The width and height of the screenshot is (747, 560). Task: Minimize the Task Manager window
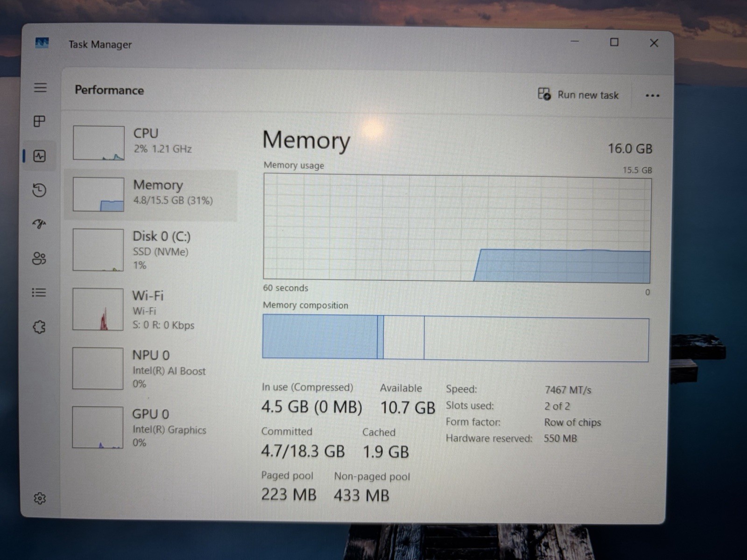(x=575, y=42)
